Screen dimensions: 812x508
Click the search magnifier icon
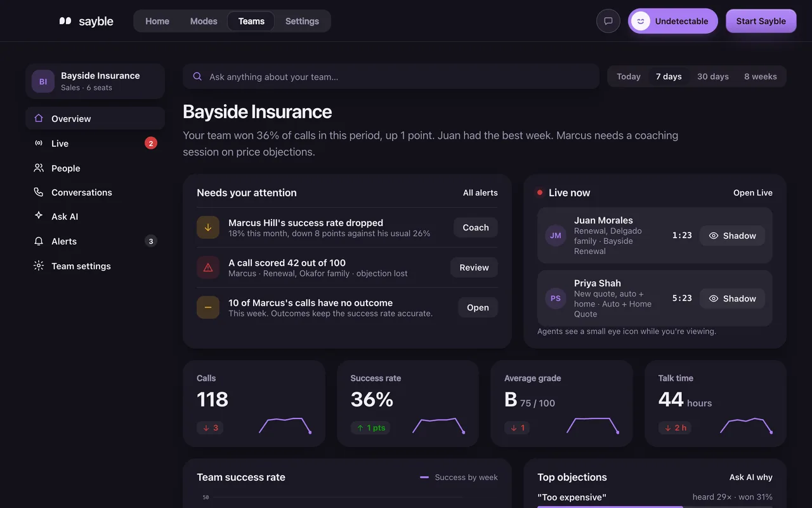tap(197, 76)
